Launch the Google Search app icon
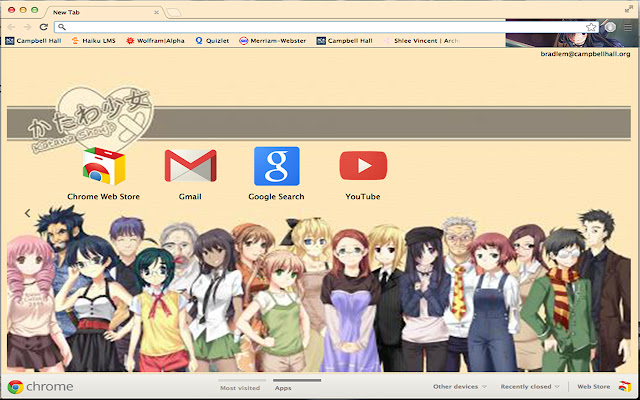The width and height of the screenshot is (640, 400). [277, 166]
